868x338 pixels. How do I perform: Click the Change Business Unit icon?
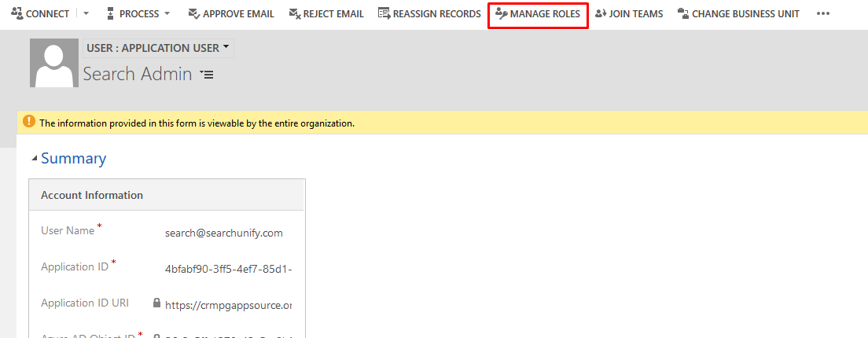point(683,13)
